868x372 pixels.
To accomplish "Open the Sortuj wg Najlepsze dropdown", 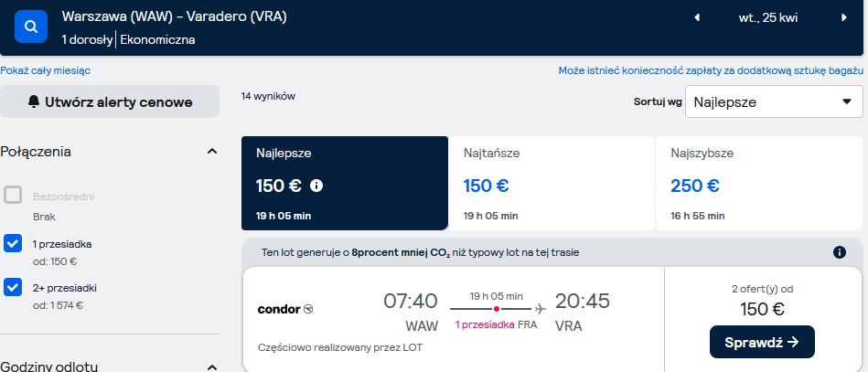I will [774, 101].
